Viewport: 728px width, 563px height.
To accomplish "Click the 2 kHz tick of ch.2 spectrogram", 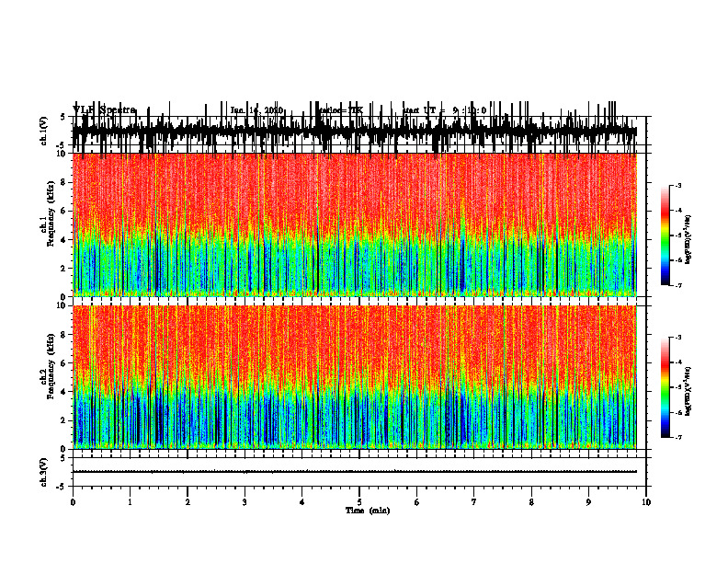I will point(64,420).
